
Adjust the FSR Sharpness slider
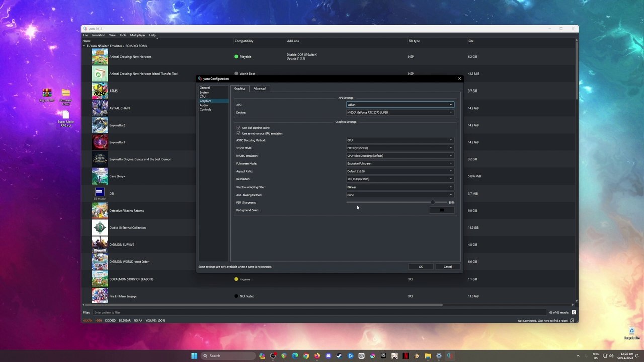(396, 203)
